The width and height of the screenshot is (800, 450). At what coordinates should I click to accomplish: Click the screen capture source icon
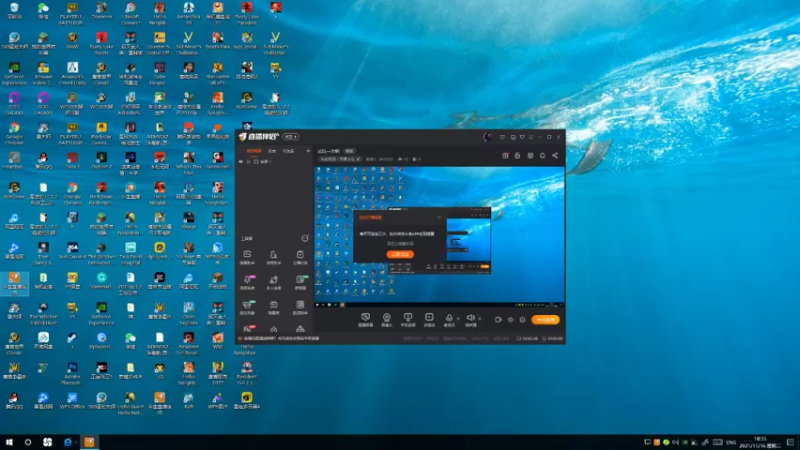click(x=365, y=317)
